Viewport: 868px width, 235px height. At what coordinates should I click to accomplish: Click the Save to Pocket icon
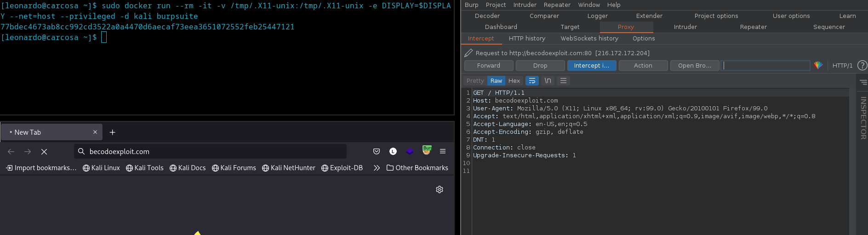pyautogui.click(x=377, y=151)
